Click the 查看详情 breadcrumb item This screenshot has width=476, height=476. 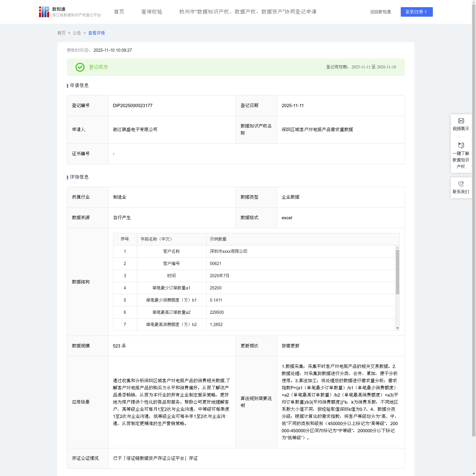[x=96, y=33]
